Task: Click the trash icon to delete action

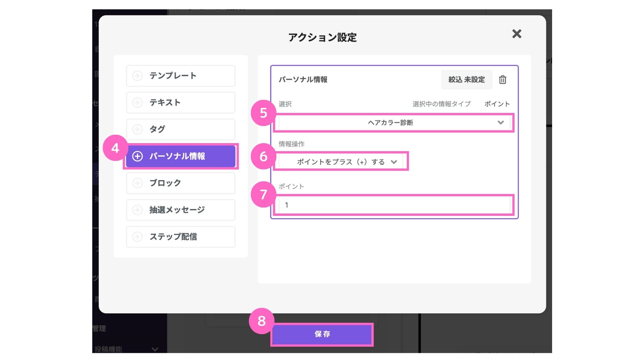Action: tap(502, 80)
